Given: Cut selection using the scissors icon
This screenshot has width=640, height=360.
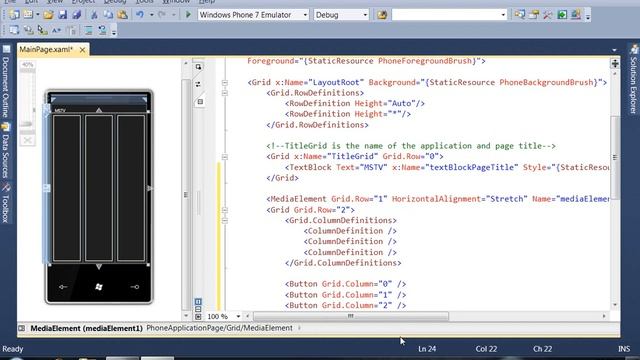Looking at the screenshot, I should coord(94,15).
